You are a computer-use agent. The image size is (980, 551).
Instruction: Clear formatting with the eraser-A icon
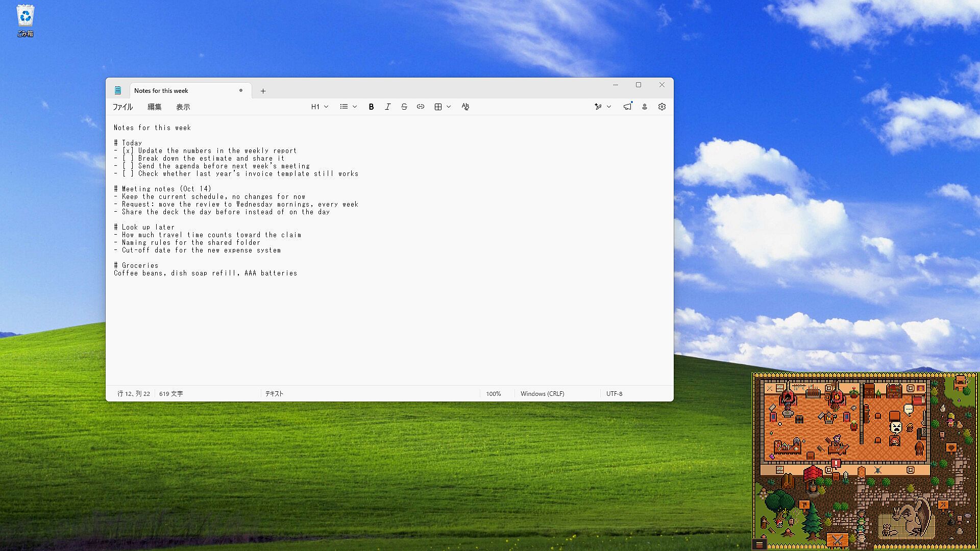coord(465,107)
